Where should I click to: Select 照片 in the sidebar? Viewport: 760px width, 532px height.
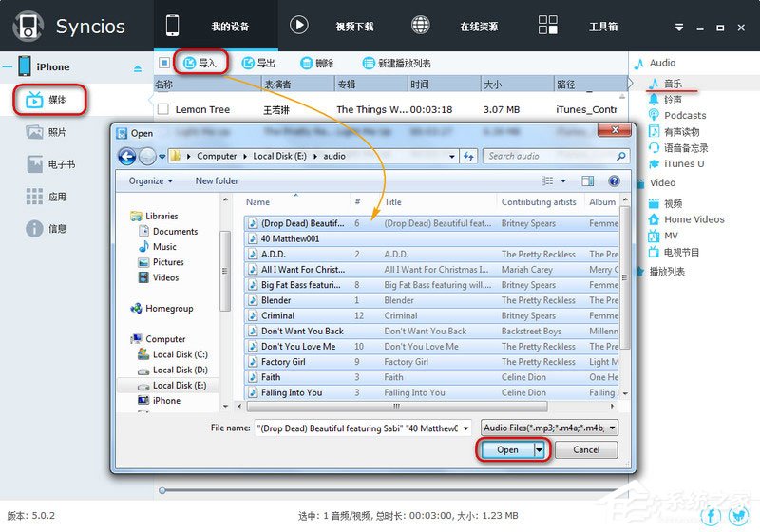click(47, 132)
